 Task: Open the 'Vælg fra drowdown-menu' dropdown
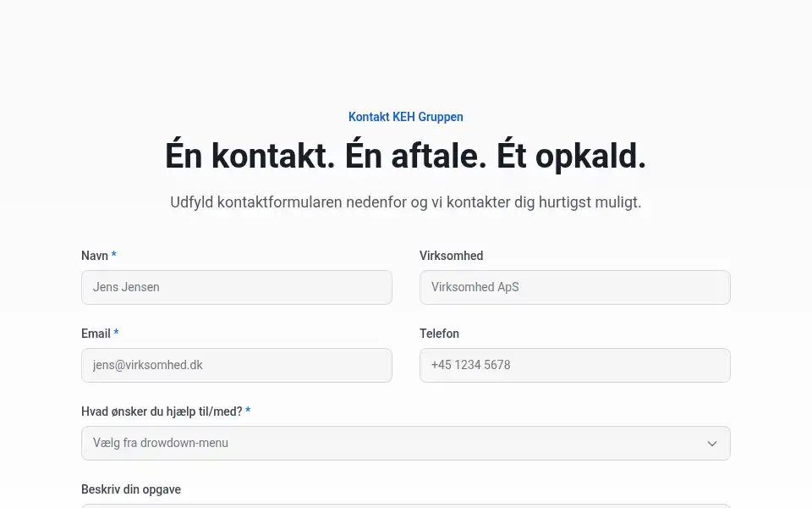pyautogui.click(x=406, y=443)
